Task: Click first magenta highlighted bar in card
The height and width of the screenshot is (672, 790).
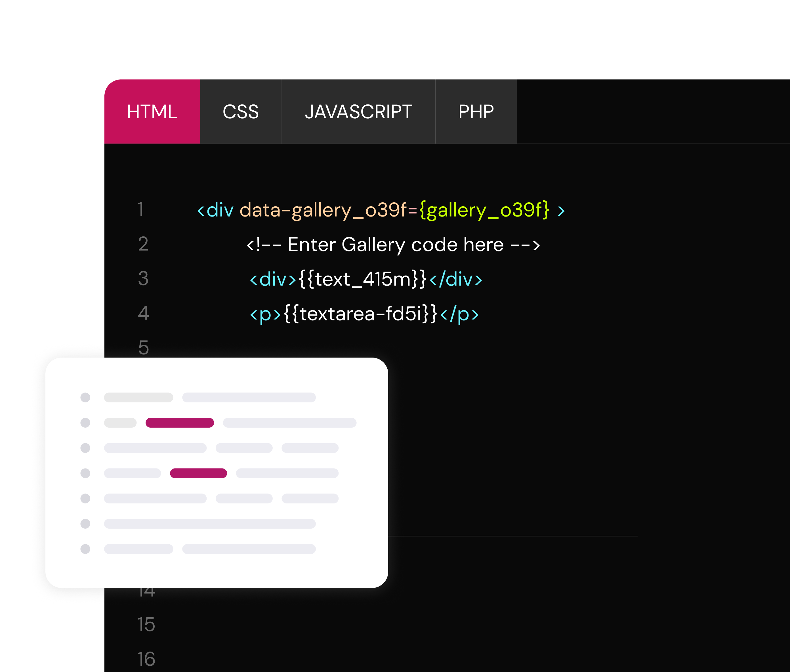Action: coord(179,423)
